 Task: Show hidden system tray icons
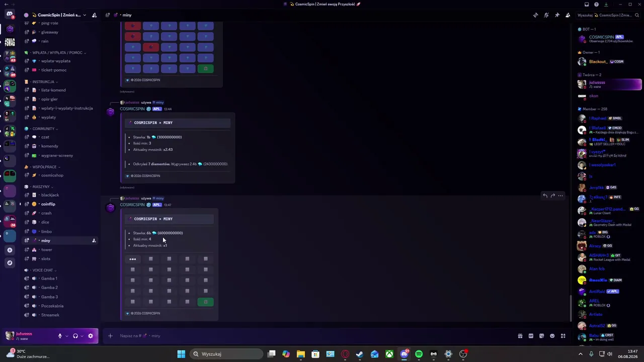coord(581,354)
